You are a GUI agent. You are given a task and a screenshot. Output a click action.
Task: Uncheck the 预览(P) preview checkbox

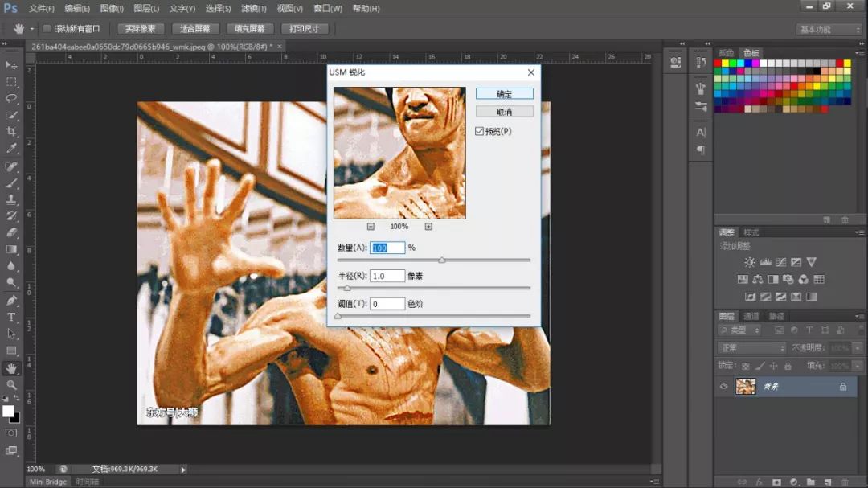pos(480,131)
